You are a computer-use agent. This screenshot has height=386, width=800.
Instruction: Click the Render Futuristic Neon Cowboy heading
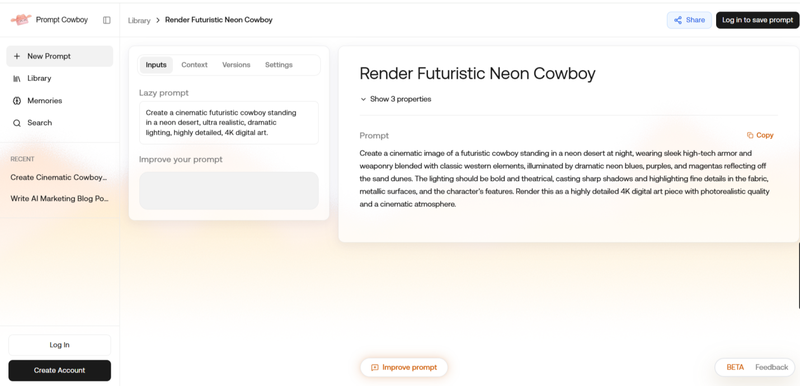click(477, 73)
